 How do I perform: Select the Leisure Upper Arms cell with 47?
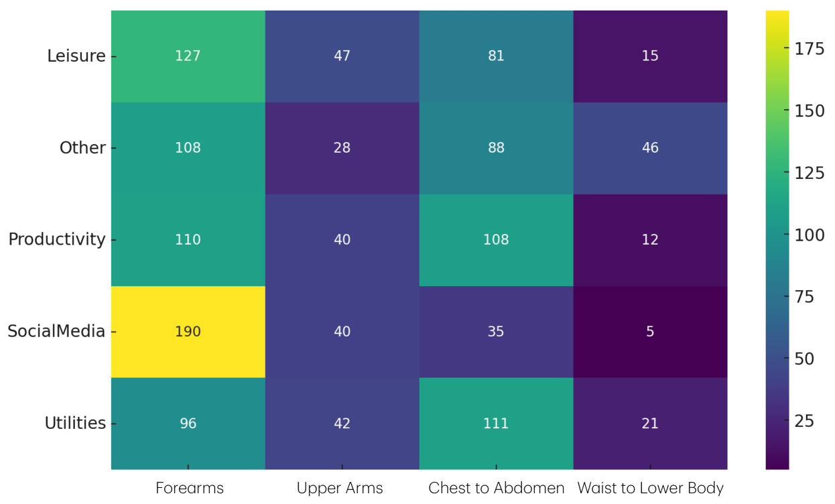[x=342, y=56]
